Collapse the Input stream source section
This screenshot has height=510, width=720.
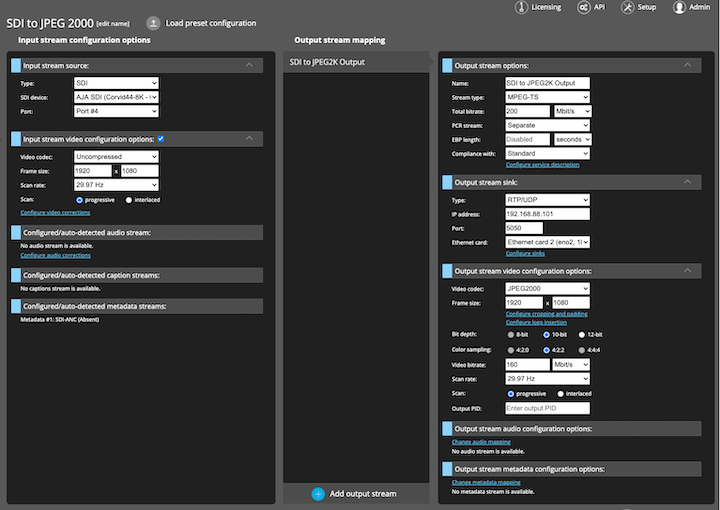click(x=249, y=65)
